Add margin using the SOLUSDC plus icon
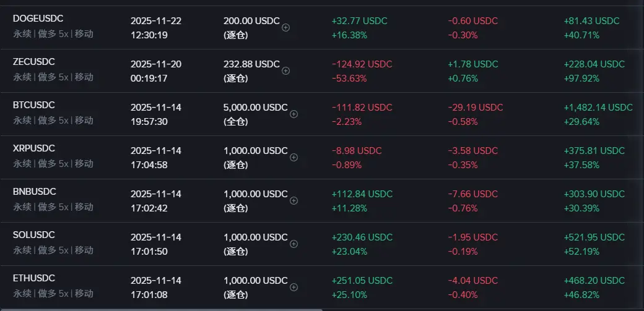 tap(294, 244)
